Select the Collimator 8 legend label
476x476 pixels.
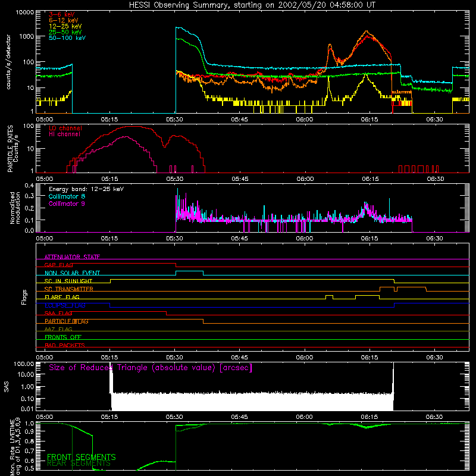click(67, 196)
